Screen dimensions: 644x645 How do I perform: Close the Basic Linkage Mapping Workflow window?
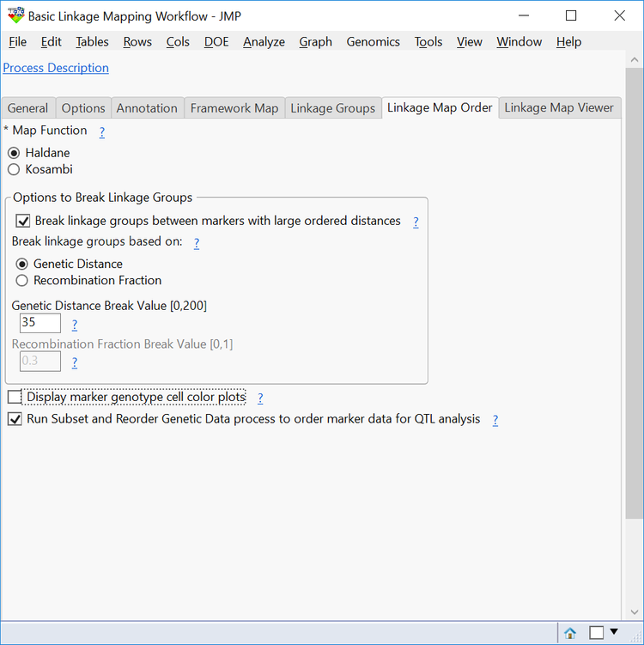pyautogui.click(x=619, y=15)
